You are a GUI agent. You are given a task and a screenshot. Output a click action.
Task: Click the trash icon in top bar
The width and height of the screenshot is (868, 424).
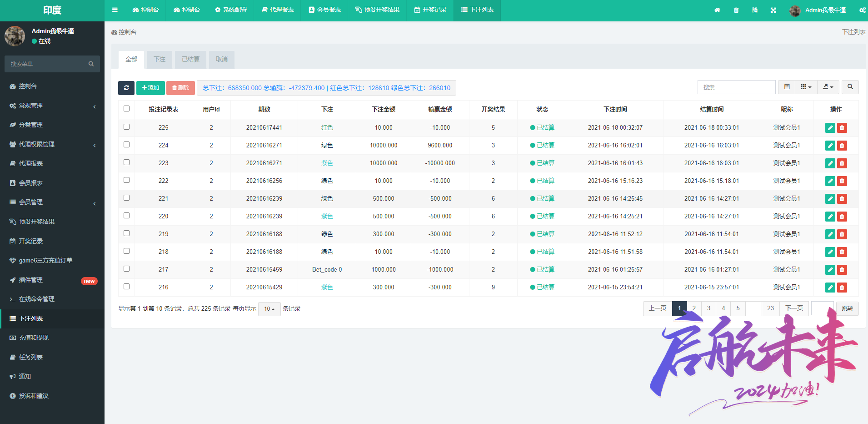point(736,10)
